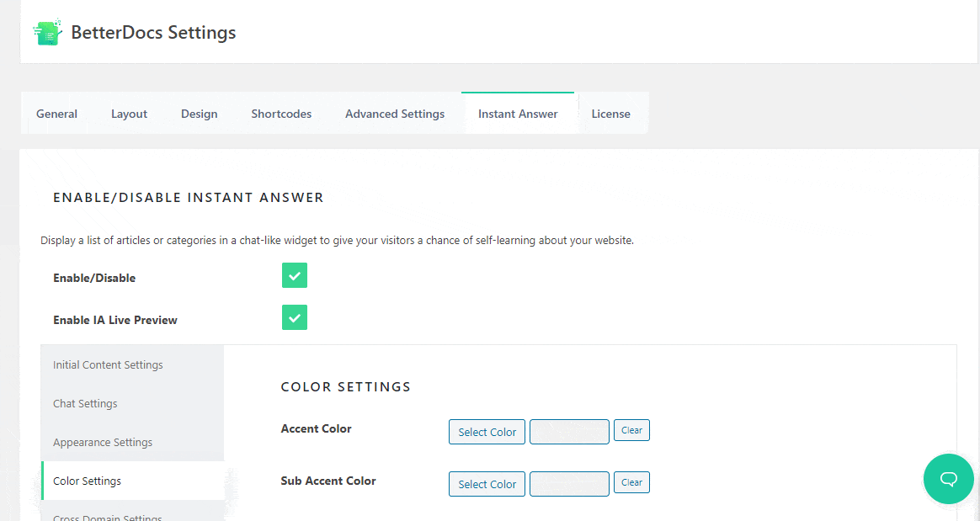This screenshot has height=521, width=980.
Task: Open Initial Content Settings section
Action: [x=108, y=365]
